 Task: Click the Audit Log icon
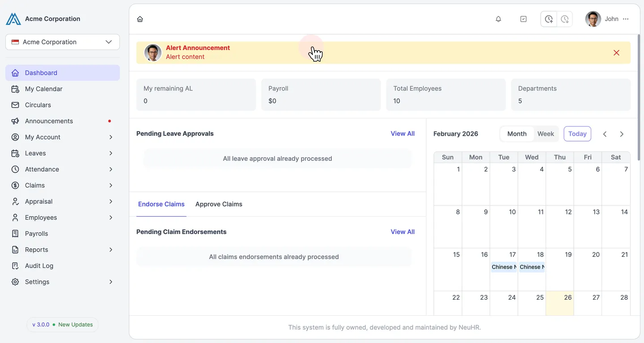(15, 266)
